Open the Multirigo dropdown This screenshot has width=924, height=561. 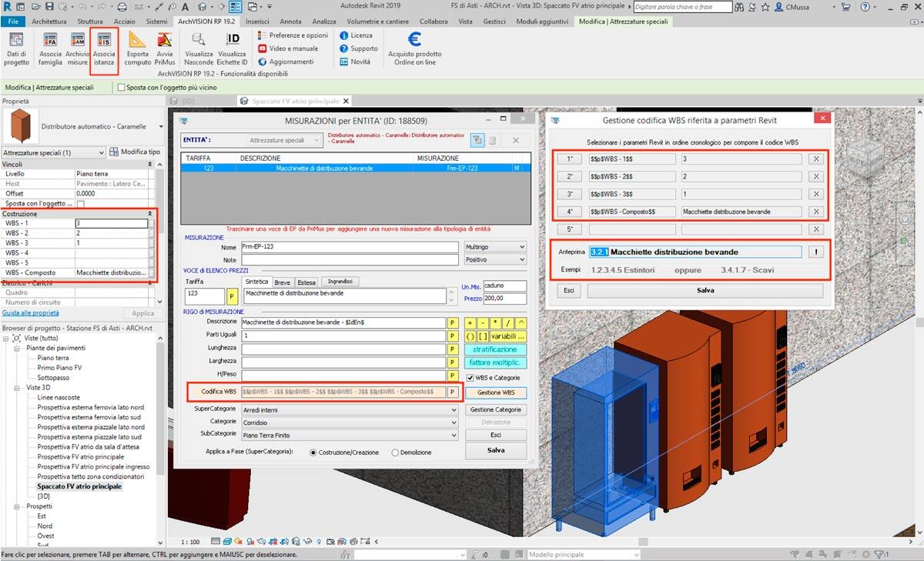[x=495, y=247]
